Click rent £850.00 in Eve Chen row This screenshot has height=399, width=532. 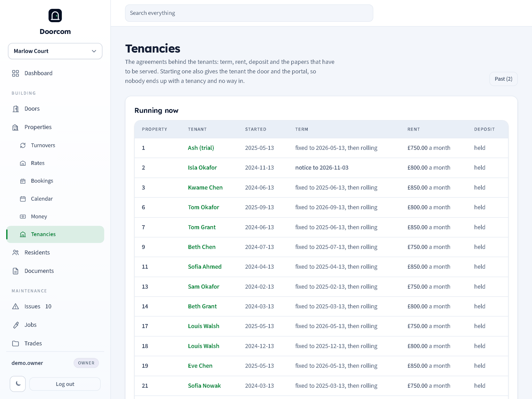tap(418, 366)
